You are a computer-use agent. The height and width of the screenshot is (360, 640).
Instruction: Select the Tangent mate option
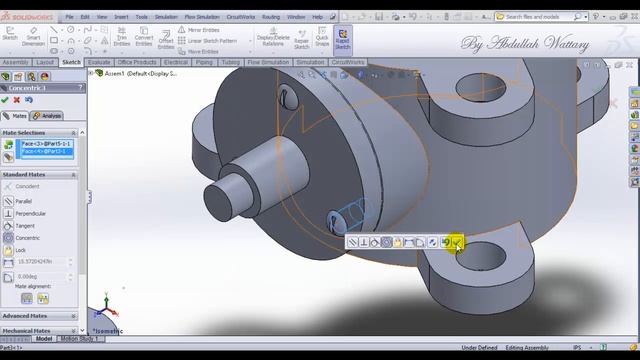(x=20, y=226)
